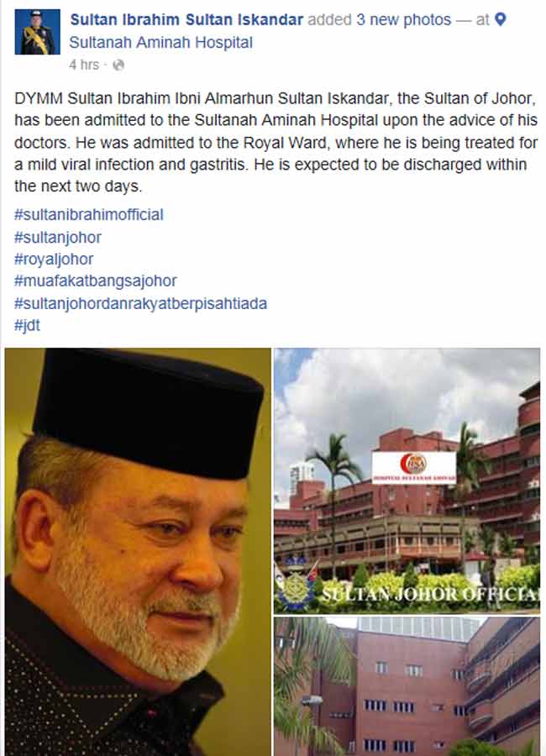
Task: Open the profile picture avatar
Action: click(38, 32)
